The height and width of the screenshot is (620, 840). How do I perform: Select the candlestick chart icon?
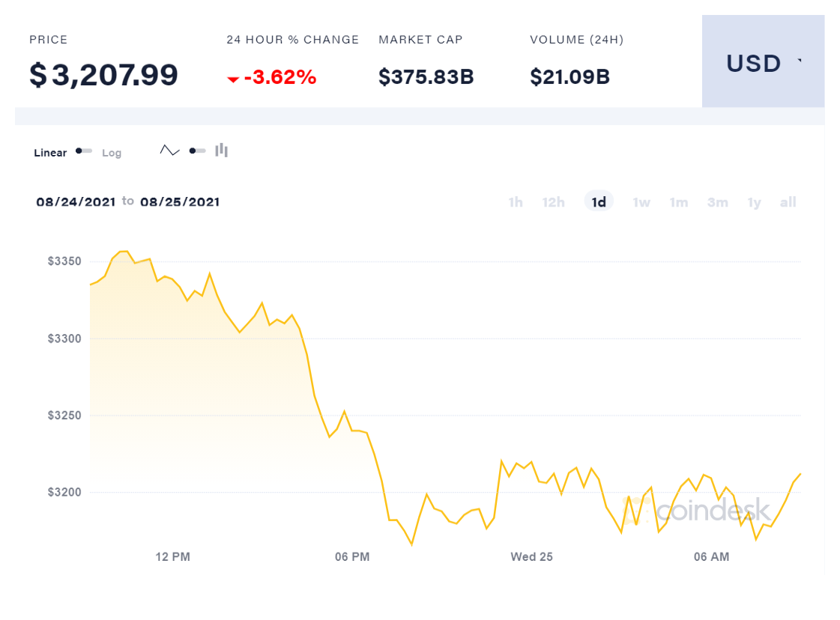[221, 151]
